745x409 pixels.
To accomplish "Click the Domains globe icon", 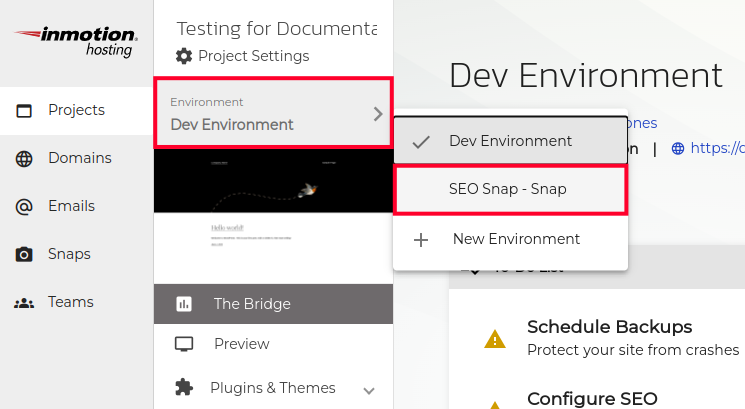I will coord(24,158).
